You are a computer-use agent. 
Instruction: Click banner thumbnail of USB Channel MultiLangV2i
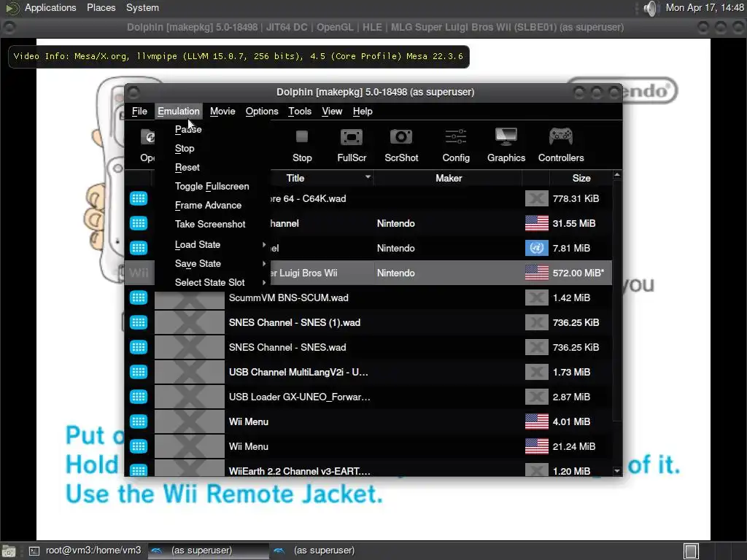(x=190, y=372)
